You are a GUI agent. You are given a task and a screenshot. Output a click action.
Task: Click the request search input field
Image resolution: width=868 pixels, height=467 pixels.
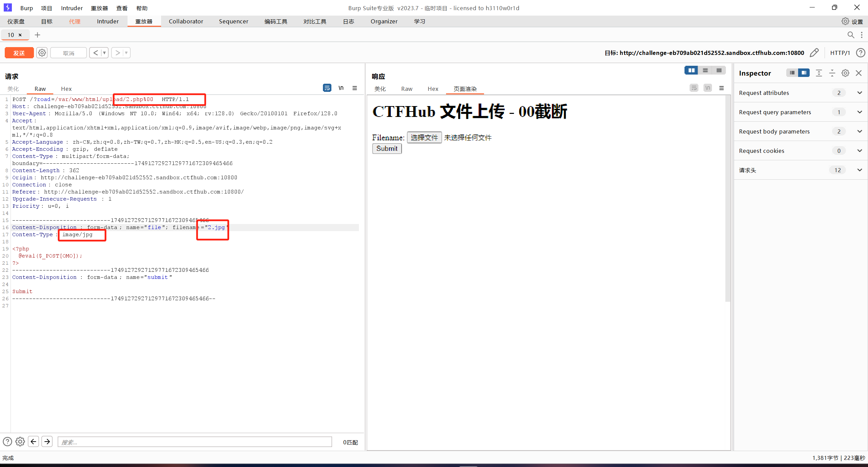tap(195, 442)
